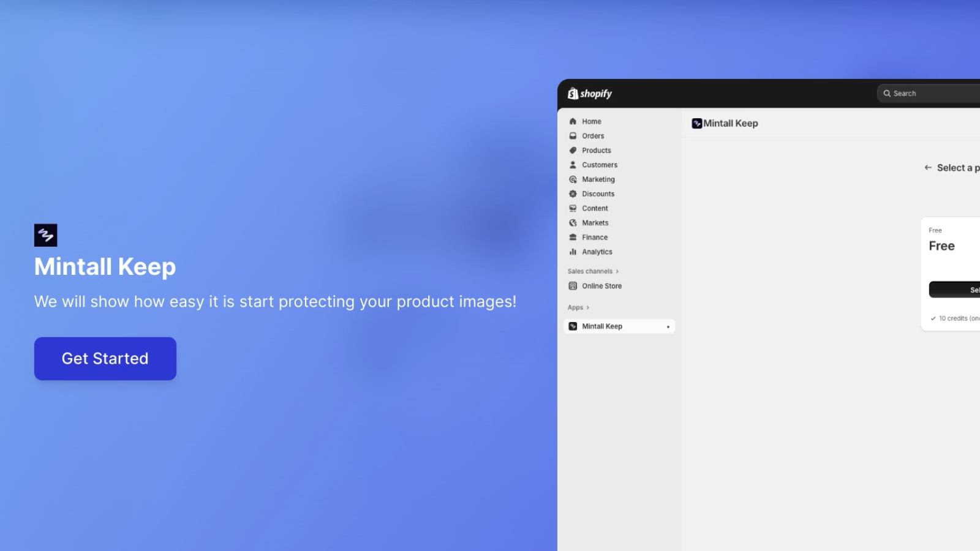980x551 pixels.
Task: Open the Home section in Shopify sidebar
Action: [590, 121]
